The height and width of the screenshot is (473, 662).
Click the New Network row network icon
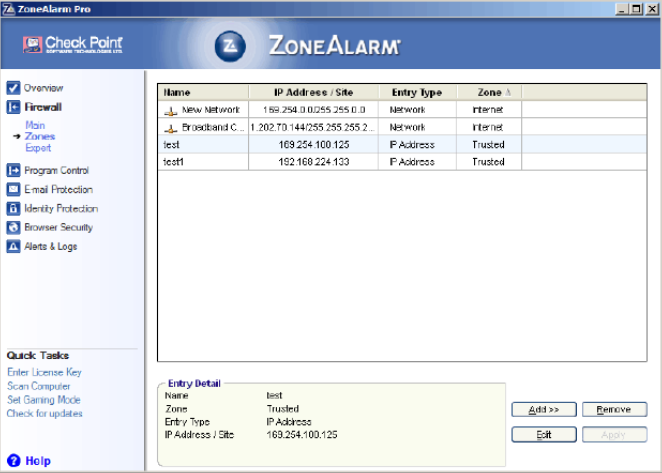tap(171, 111)
